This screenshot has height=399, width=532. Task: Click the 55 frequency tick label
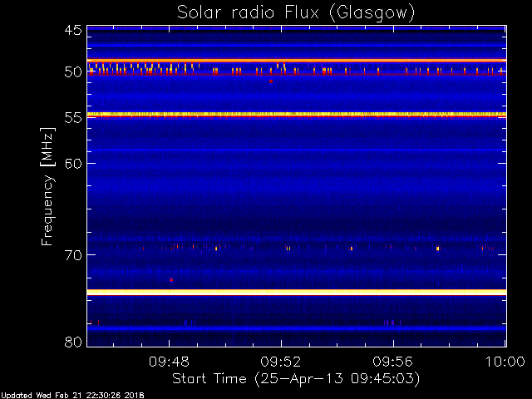click(x=73, y=118)
